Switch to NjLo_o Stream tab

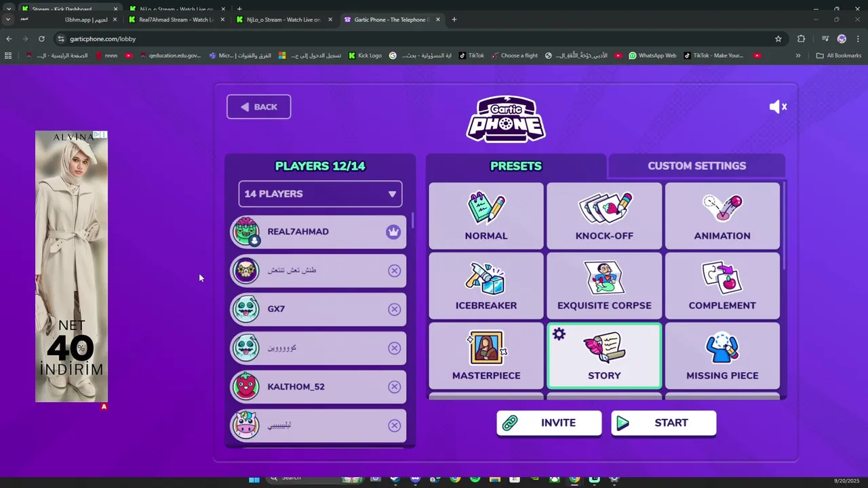pyautogui.click(x=283, y=20)
